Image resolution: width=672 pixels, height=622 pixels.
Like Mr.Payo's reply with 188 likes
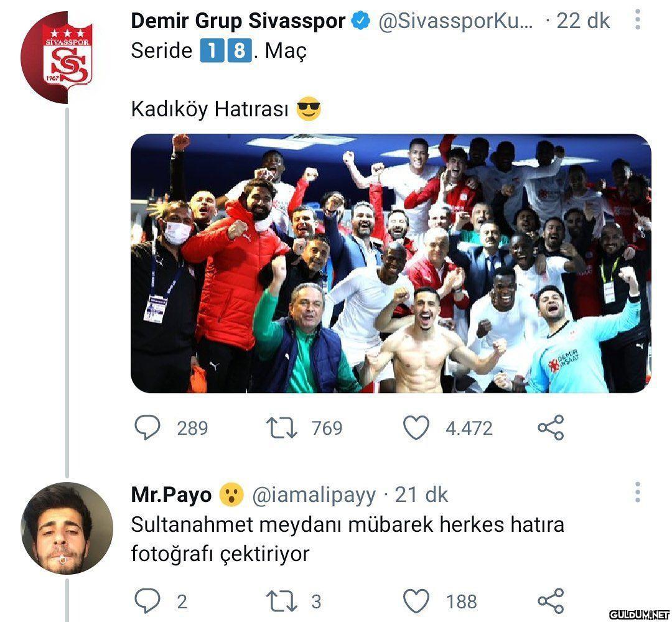tap(416, 601)
